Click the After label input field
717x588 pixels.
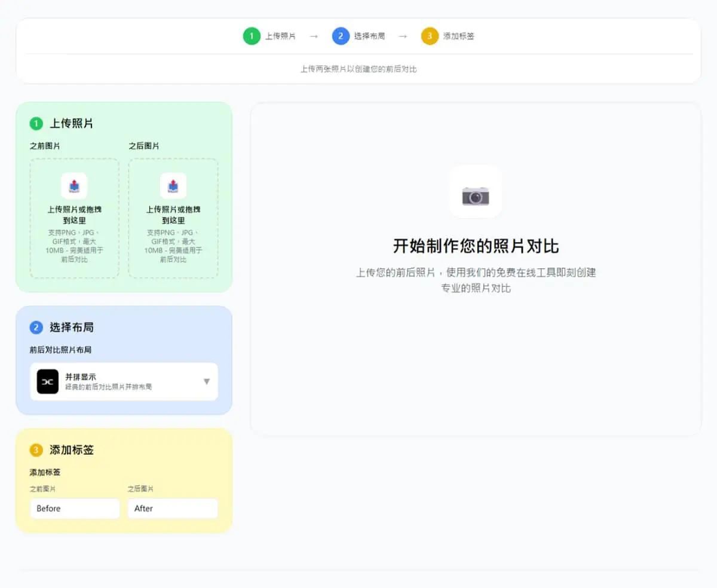tap(173, 509)
